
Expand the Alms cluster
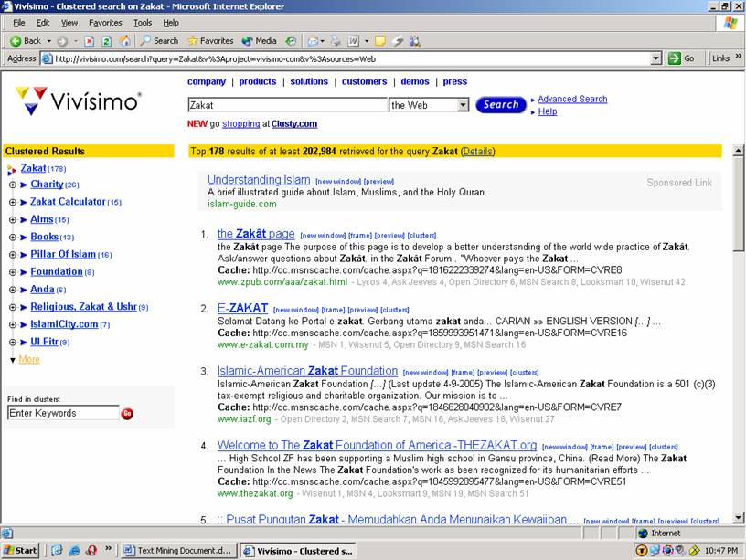coord(13,220)
